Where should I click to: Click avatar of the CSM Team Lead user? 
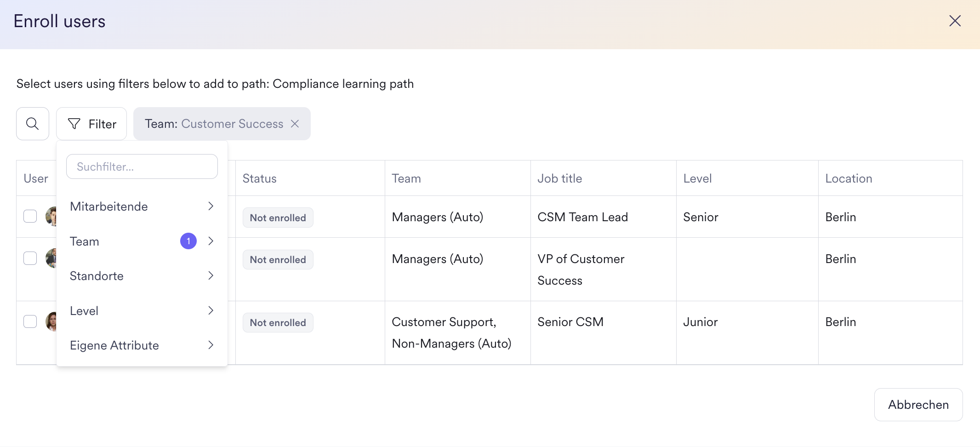pyautogui.click(x=51, y=216)
